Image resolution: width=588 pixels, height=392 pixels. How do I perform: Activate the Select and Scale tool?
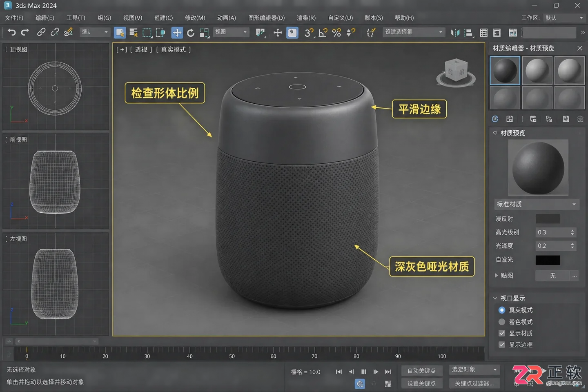tap(204, 33)
